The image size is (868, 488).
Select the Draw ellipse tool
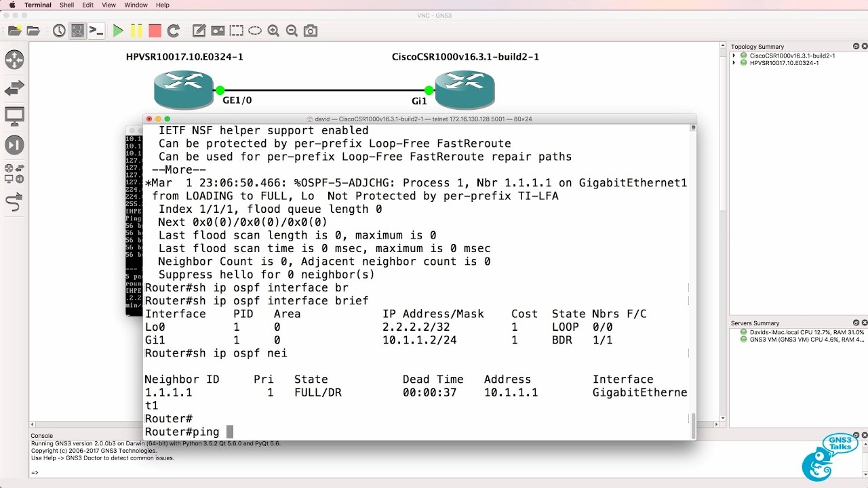(x=255, y=30)
